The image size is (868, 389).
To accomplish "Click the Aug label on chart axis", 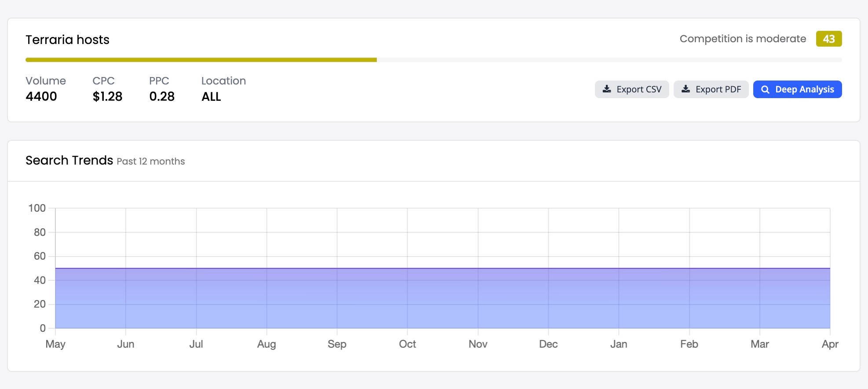I will 266,344.
